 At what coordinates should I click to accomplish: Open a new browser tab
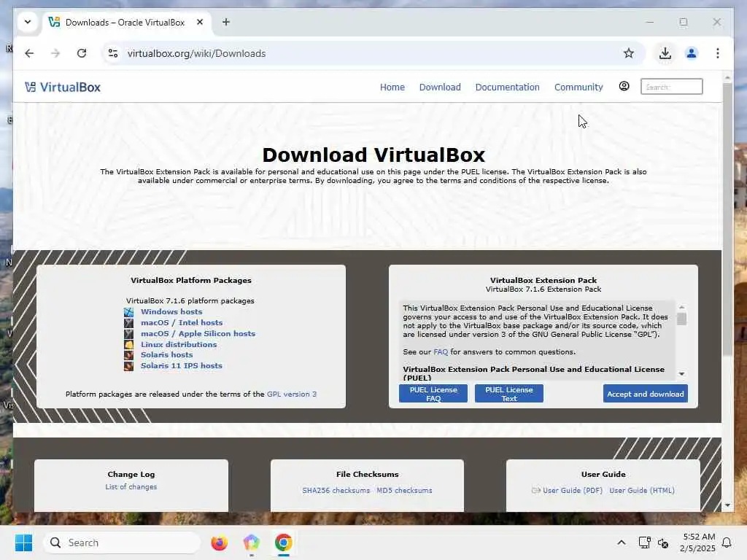226,22
